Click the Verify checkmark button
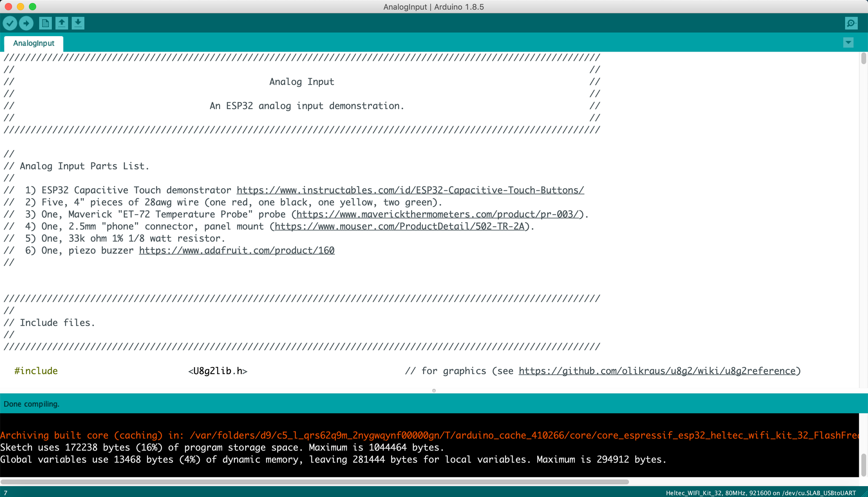The image size is (868, 497). [10, 23]
